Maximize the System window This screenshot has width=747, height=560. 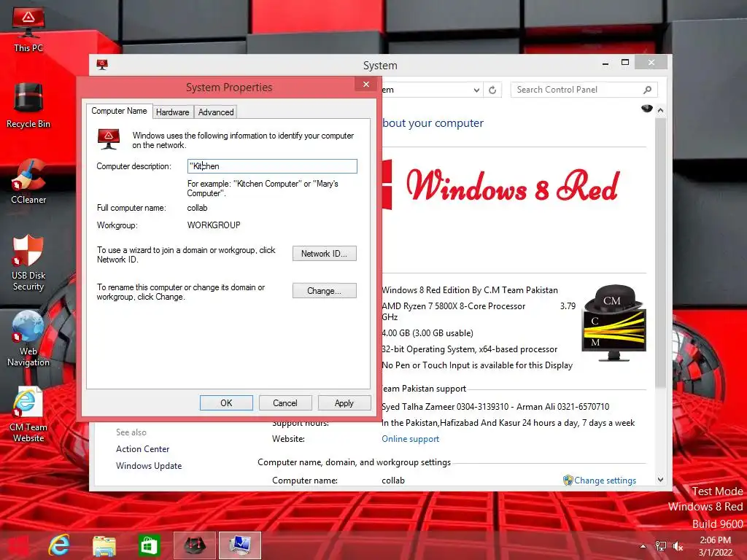625,63
